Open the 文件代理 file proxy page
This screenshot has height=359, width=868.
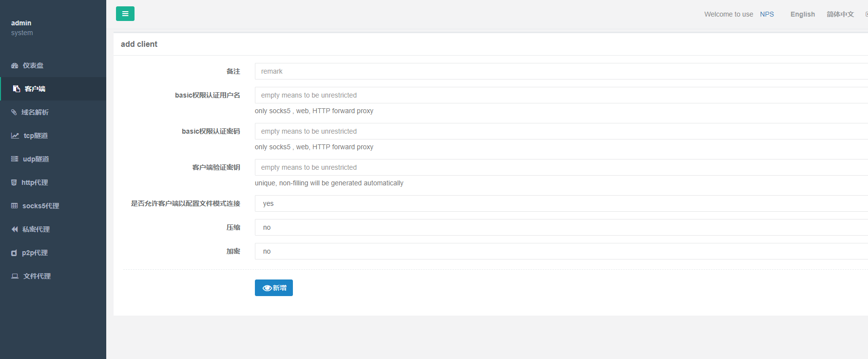click(x=53, y=276)
